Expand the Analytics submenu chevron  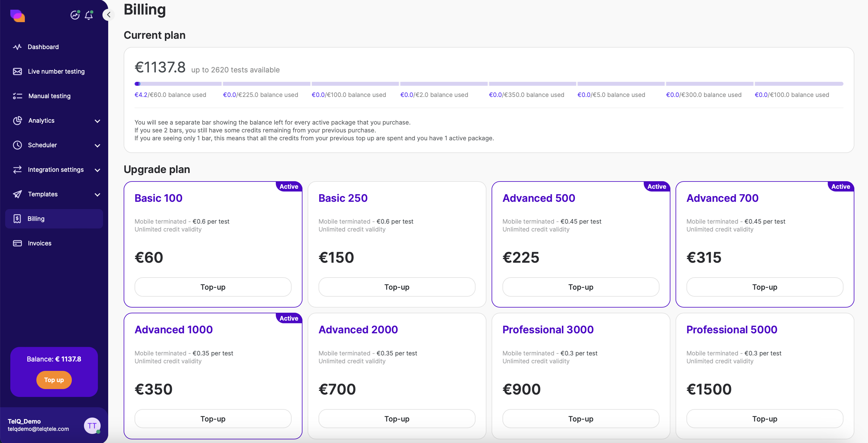[x=97, y=121]
